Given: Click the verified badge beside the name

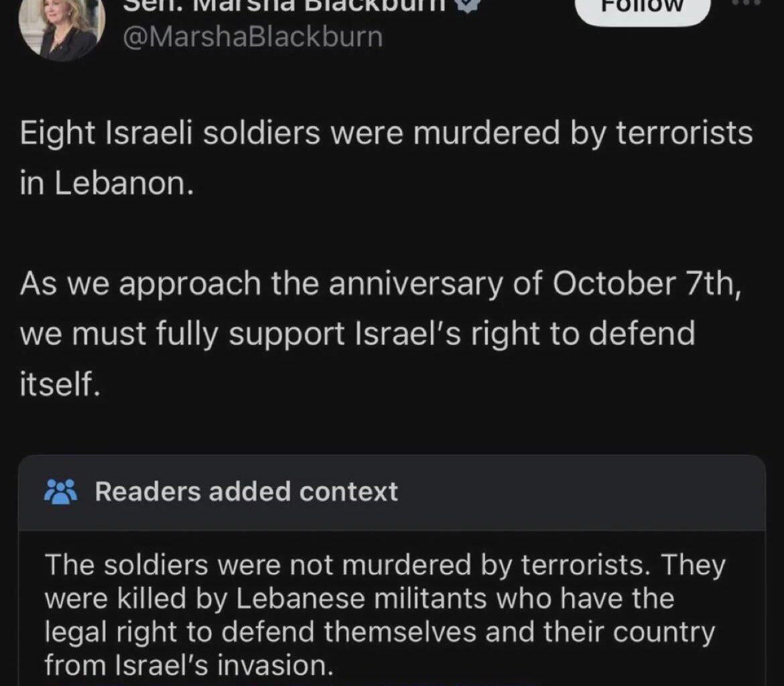Looking at the screenshot, I should [x=468, y=5].
